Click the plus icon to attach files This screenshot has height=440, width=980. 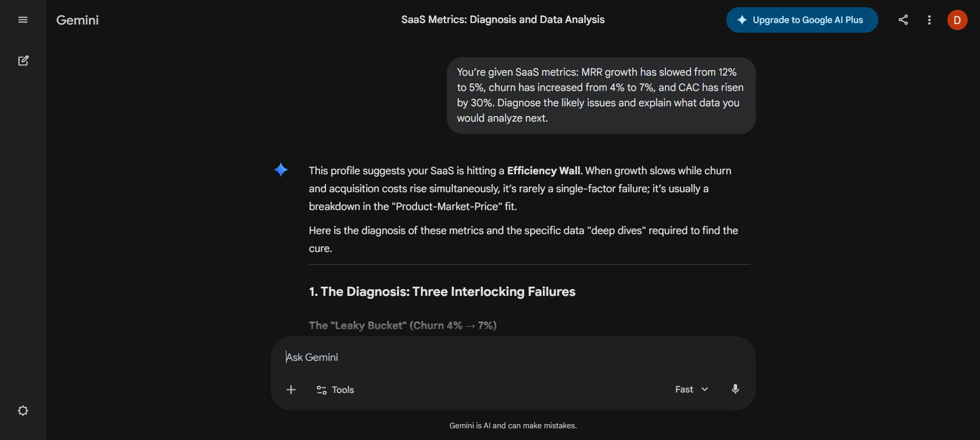pos(291,389)
